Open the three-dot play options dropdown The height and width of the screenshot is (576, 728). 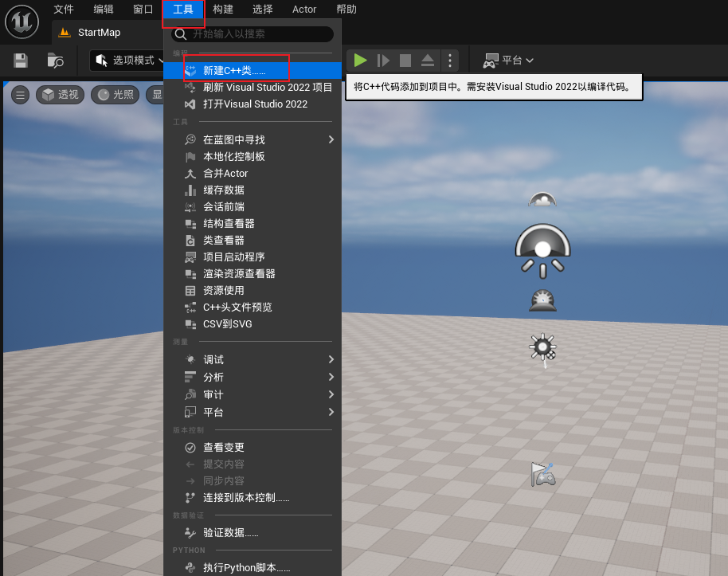click(x=450, y=60)
